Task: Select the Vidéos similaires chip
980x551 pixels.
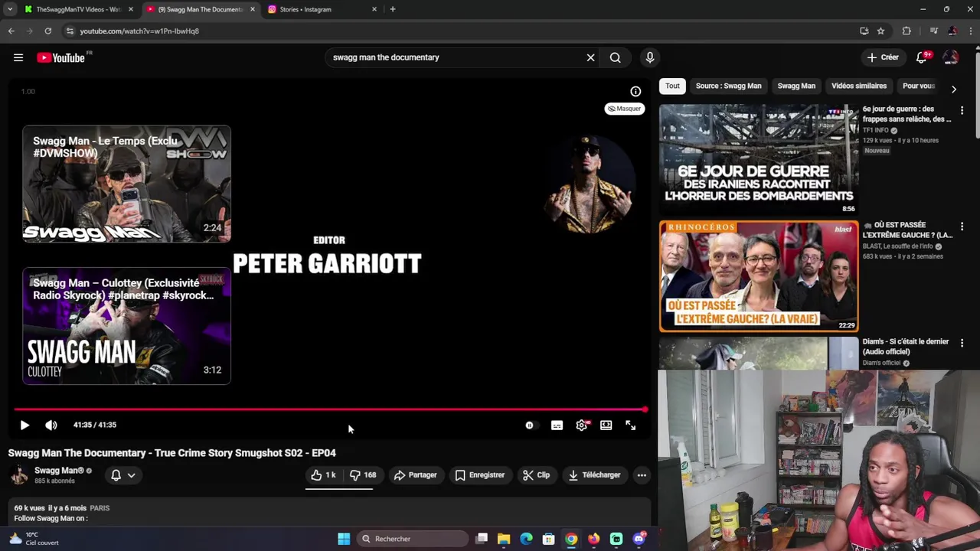Action: pyautogui.click(x=859, y=86)
